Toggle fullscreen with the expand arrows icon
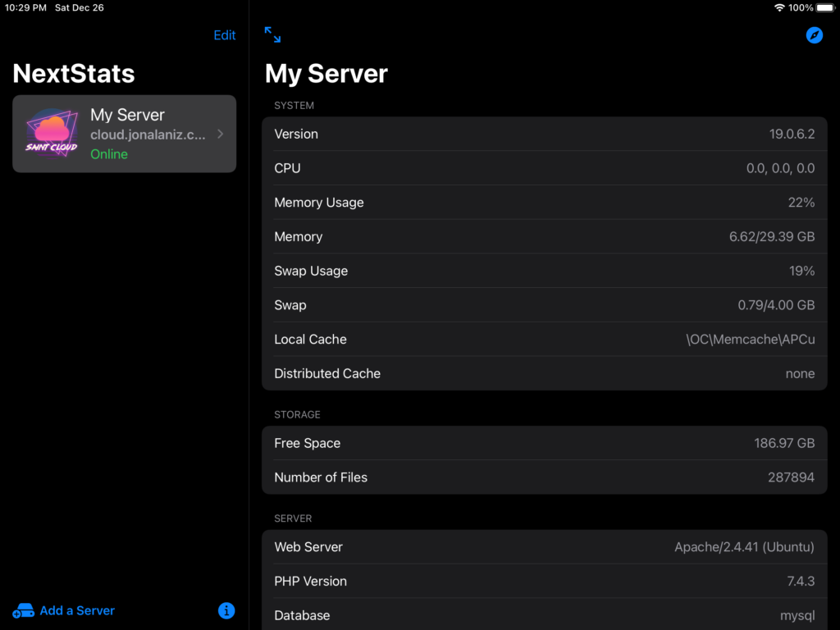 tap(272, 34)
